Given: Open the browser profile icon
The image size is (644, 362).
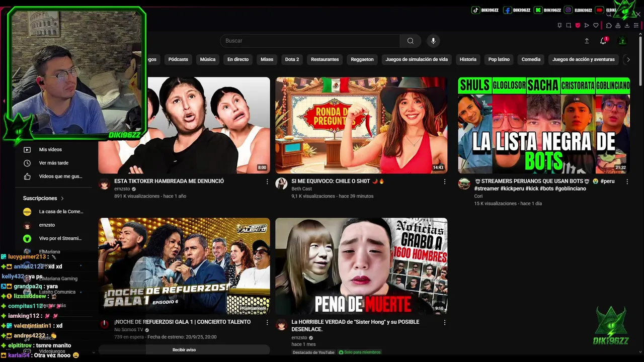Looking at the screenshot, I should [618, 25].
